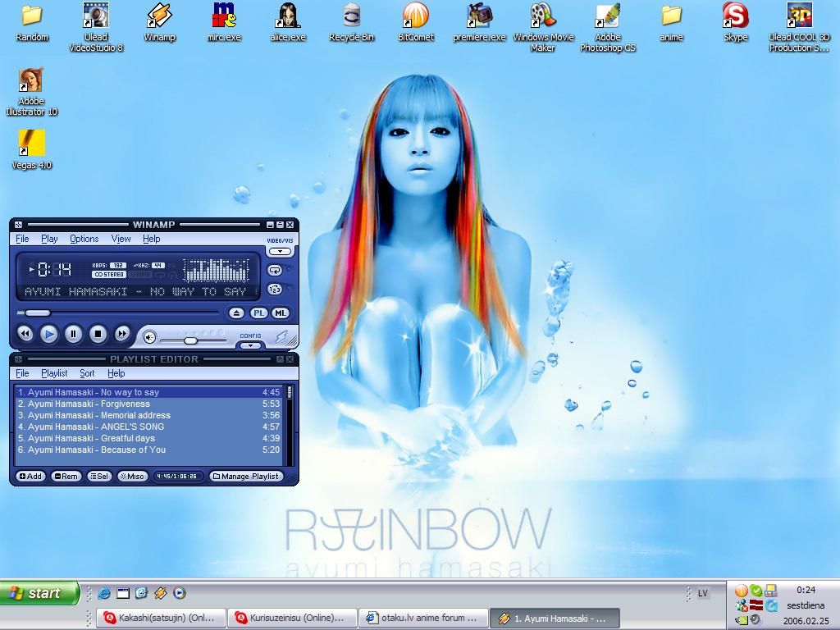This screenshot has height=630, width=840.
Task: Select the premiere.exe desktop icon
Action: 479,22
